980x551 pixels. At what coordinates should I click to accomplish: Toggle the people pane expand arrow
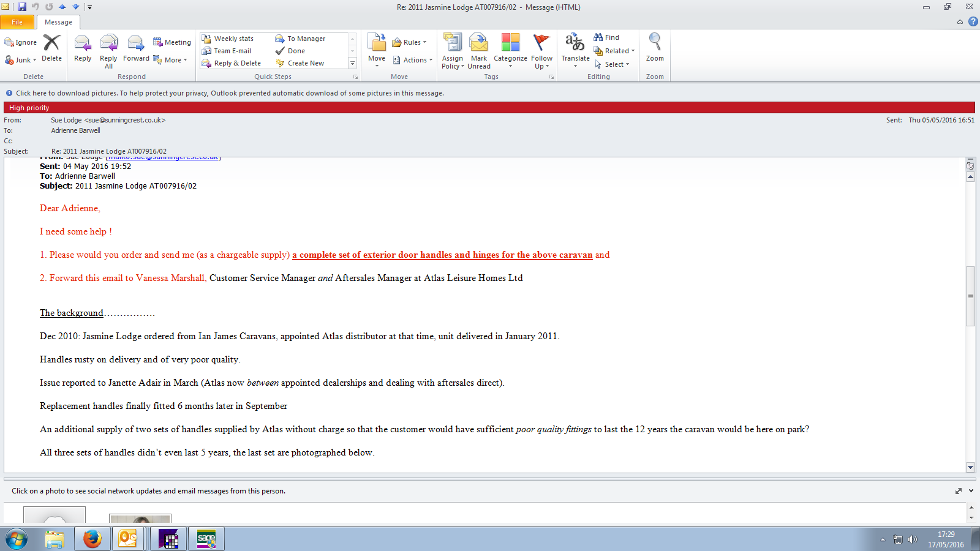coord(971,491)
